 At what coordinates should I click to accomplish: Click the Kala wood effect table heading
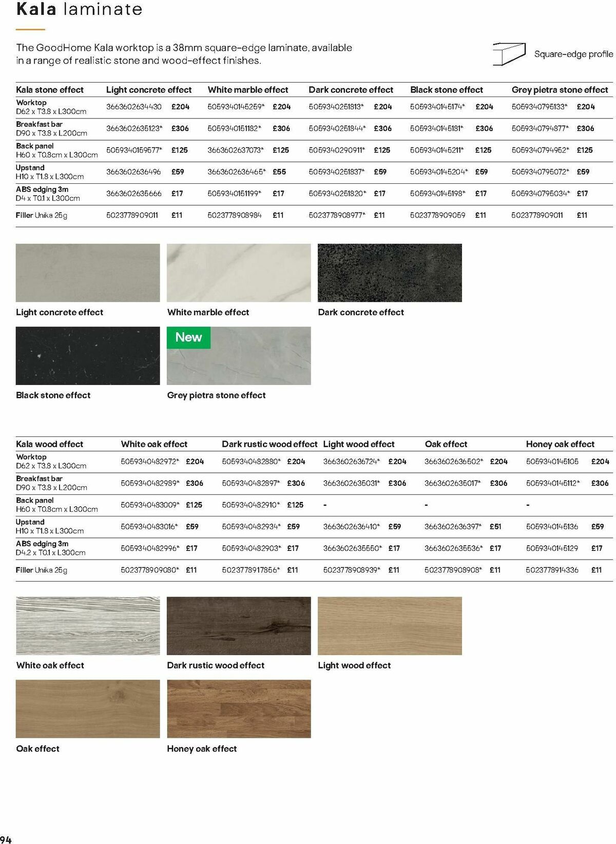(49, 444)
